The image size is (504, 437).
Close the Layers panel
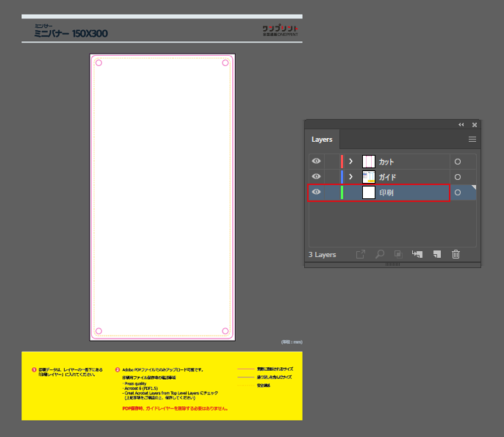pyautogui.click(x=475, y=125)
